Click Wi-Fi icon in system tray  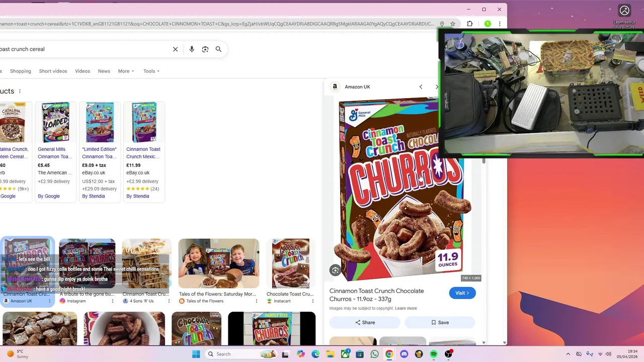click(x=600, y=354)
